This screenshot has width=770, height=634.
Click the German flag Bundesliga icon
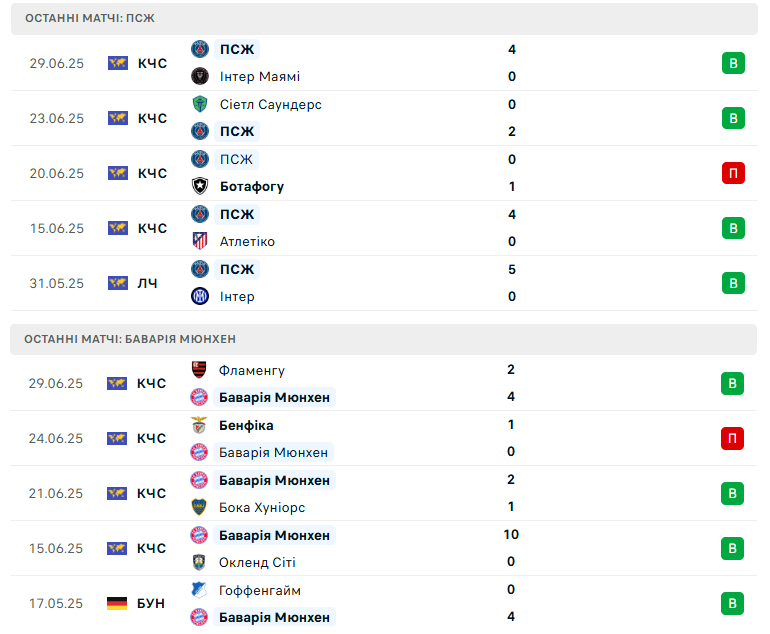tap(117, 603)
